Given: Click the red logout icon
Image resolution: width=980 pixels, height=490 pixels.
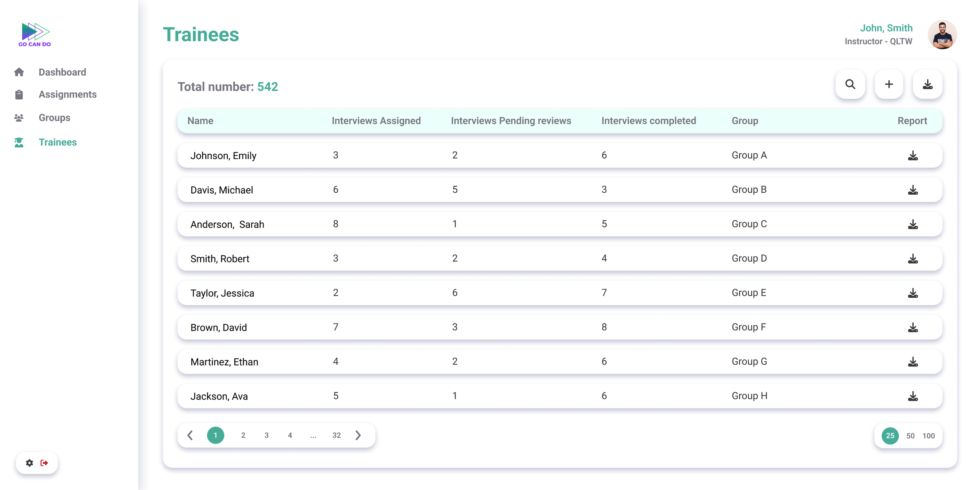Looking at the screenshot, I should (44, 463).
